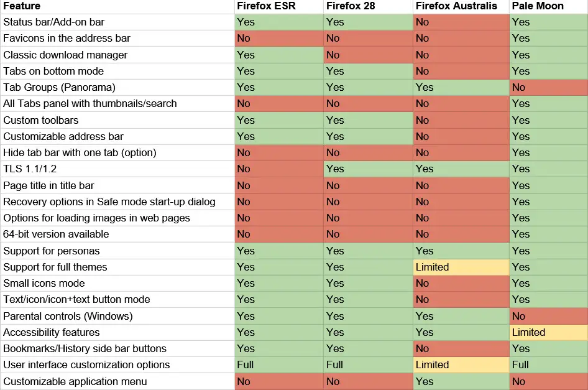Screen dimensions: 588x390
Task: Select Pale Moon's No cell for Tab Groups
Action: [548, 87]
